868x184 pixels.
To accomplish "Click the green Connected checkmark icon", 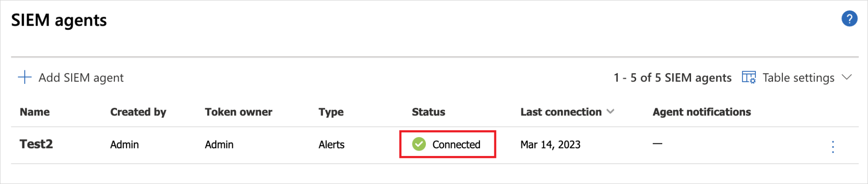I will point(419,144).
